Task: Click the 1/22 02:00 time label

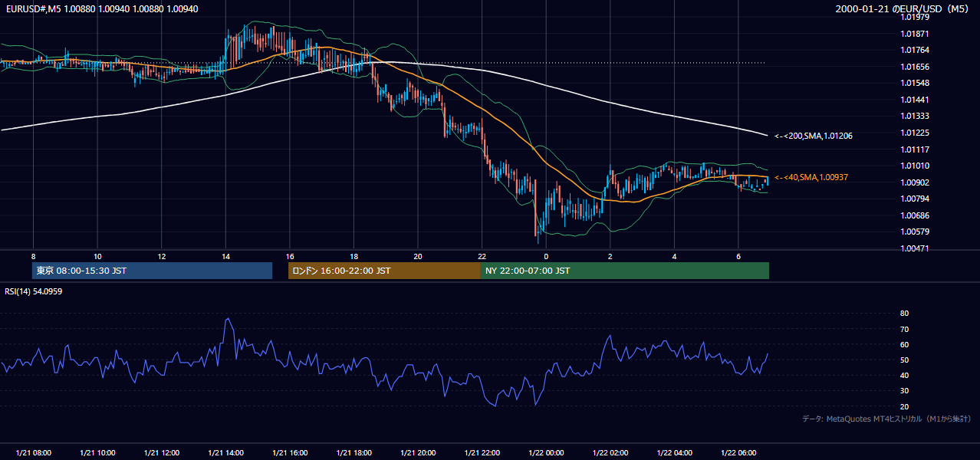Action: click(610, 453)
